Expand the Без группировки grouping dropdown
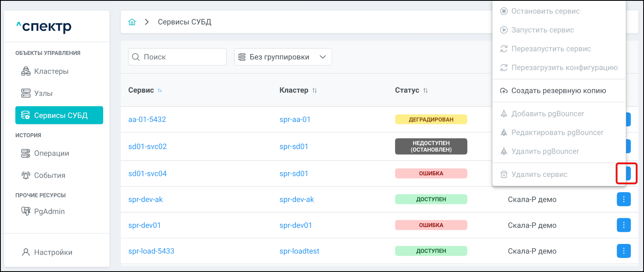This screenshot has height=272, width=644. (x=283, y=57)
